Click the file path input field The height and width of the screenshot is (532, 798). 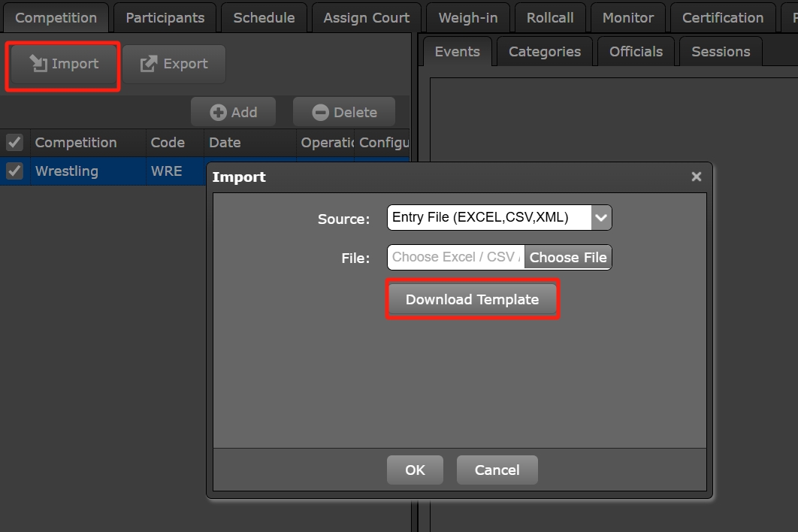tap(455, 257)
